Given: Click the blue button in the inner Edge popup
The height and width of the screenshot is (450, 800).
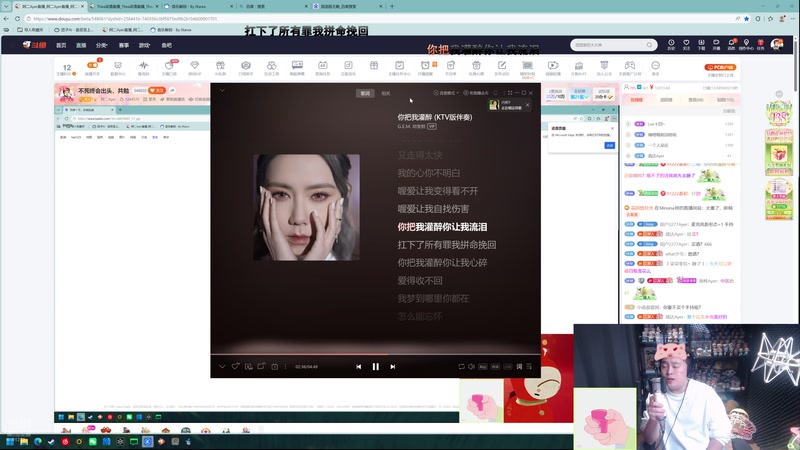Looking at the screenshot, I should pos(609,145).
